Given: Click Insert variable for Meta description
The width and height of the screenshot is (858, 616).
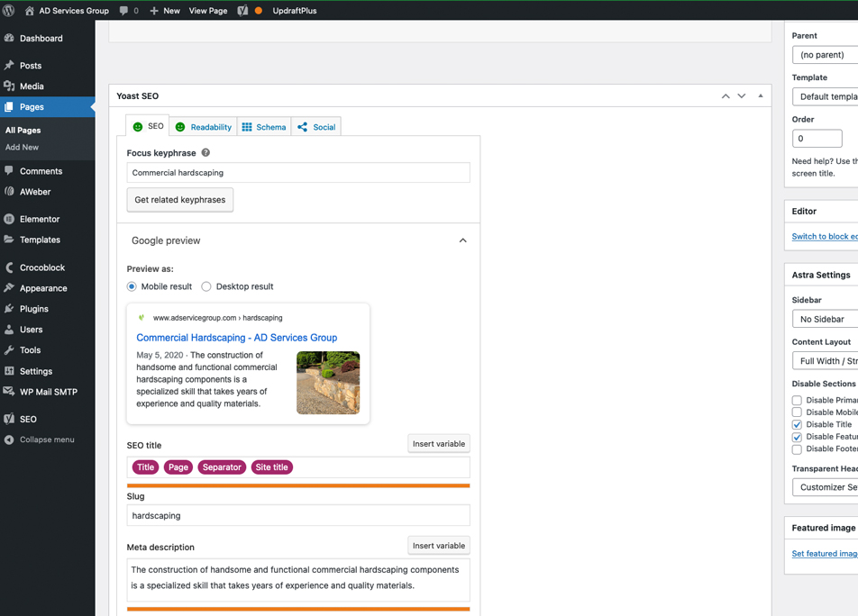Looking at the screenshot, I should coord(439,546).
